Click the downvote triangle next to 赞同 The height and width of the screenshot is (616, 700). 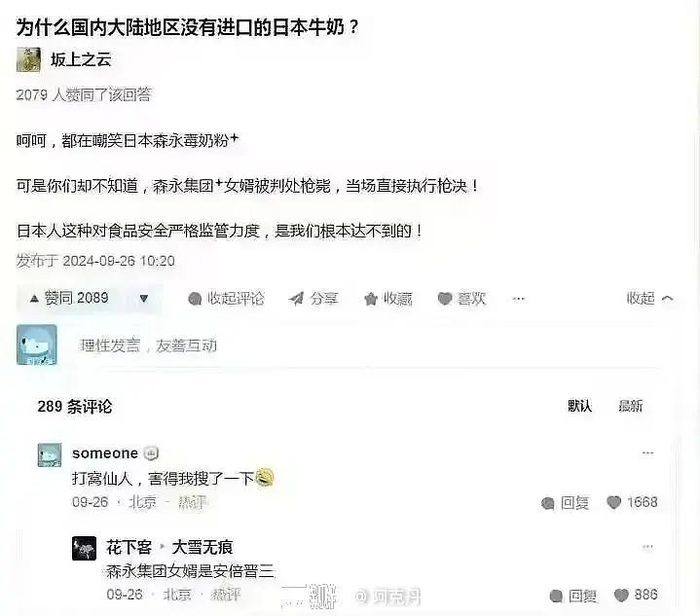144,298
